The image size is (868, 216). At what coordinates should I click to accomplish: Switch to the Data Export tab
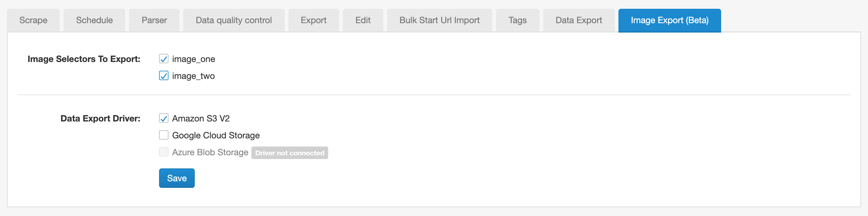click(x=578, y=20)
